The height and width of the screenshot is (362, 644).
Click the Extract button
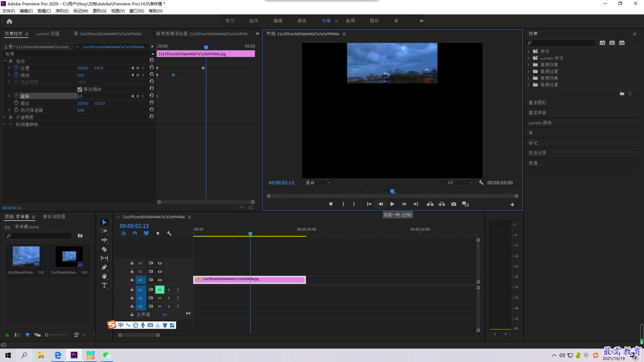tap(442, 204)
